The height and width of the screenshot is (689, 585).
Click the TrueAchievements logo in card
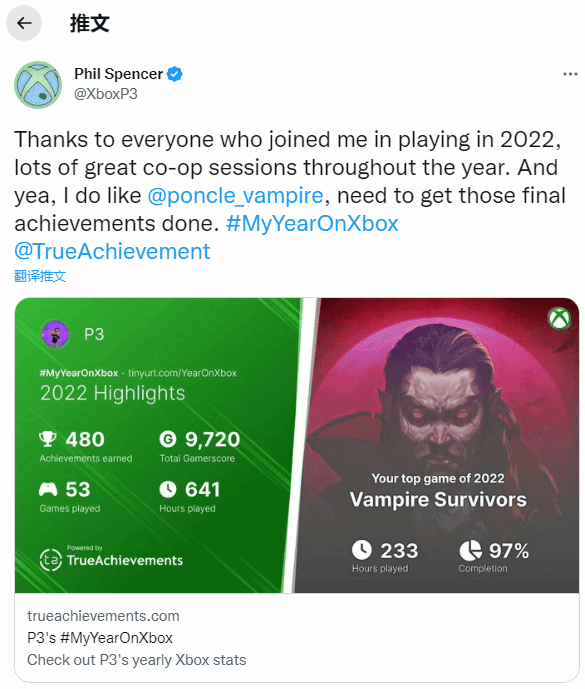click(x=111, y=558)
